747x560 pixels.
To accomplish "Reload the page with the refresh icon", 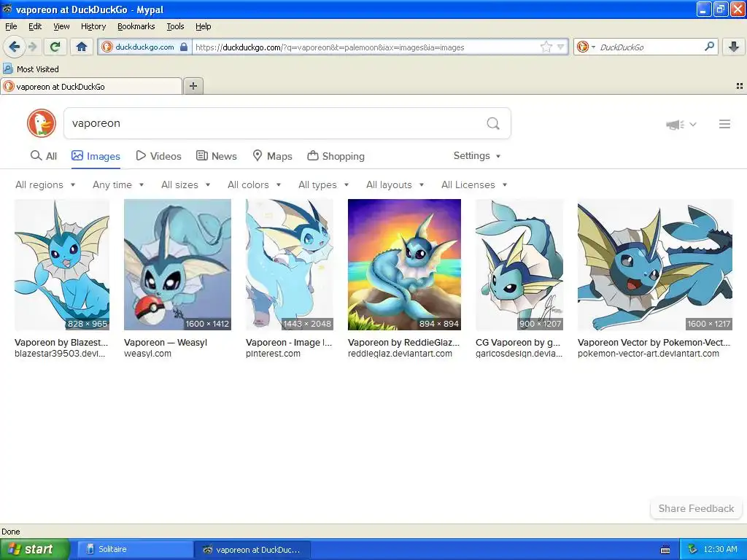I will click(x=55, y=47).
